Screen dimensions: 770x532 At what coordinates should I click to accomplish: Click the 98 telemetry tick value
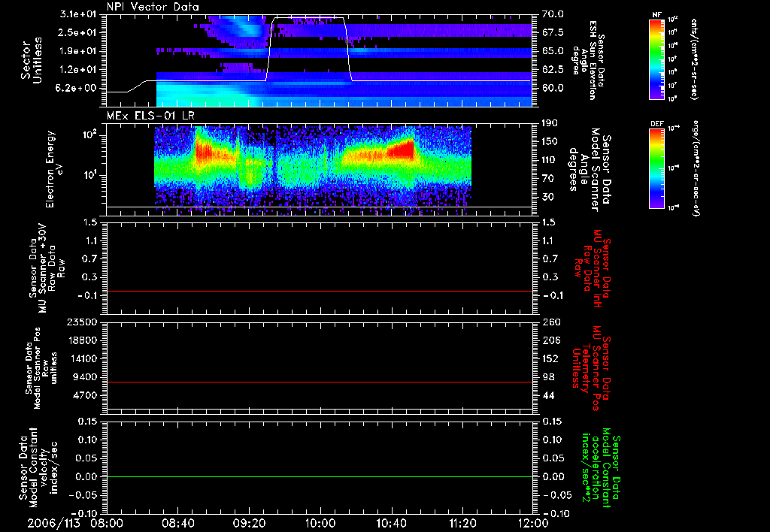point(548,377)
